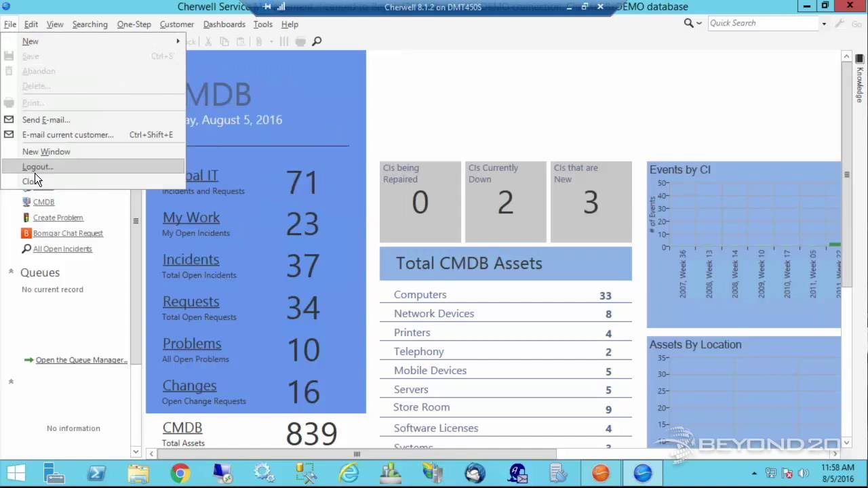868x488 pixels.
Task: Click the attachment paperclip toolbar icon
Action: click(x=258, y=41)
